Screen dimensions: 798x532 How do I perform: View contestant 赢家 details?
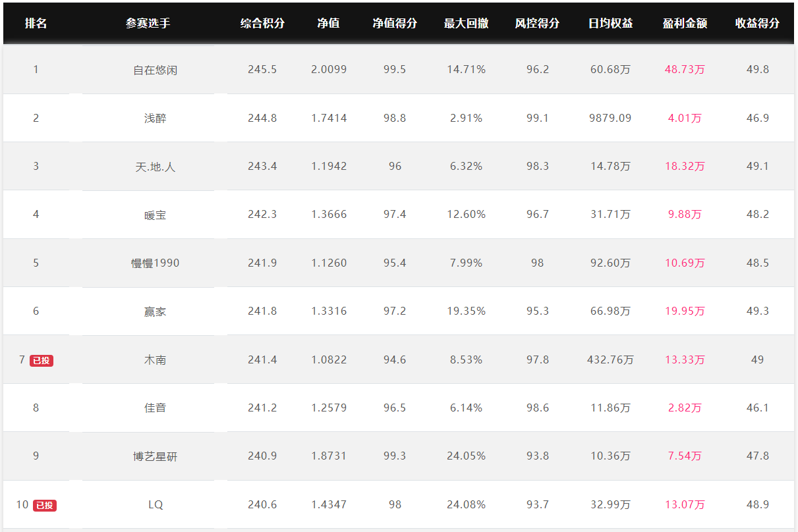coord(155,311)
